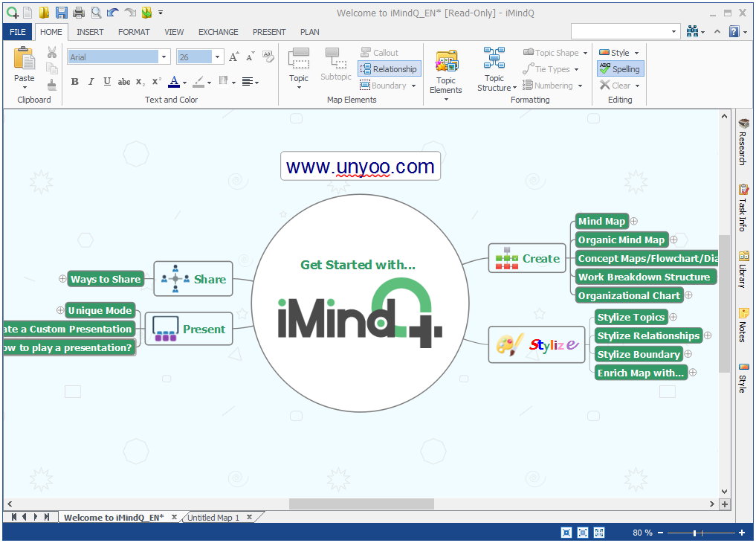Image resolution: width=756 pixels, height=543 pixels.
Task: Click the Print icon in quick access toolbar
Action: [79, 13]
